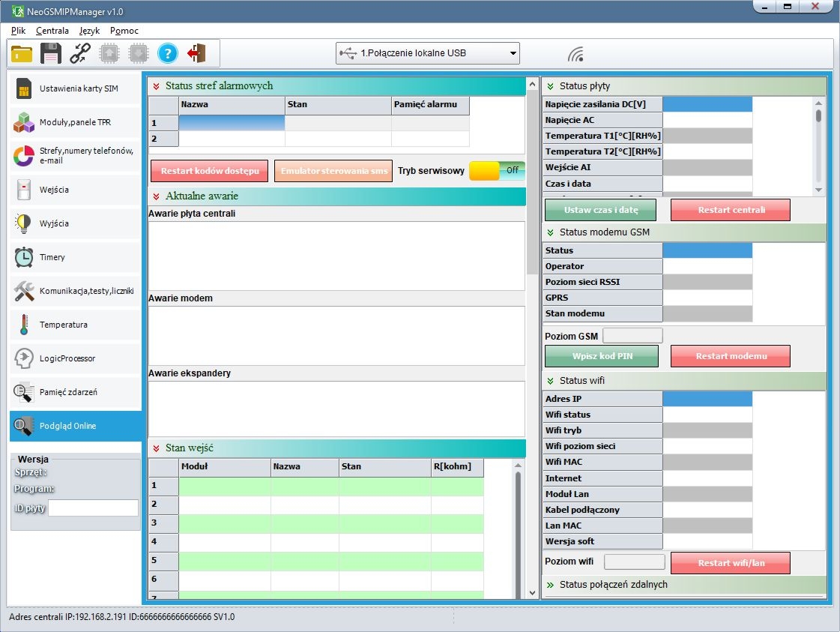Click the blue question mark help icon
The width and height of the screenshot is (840, 632).
167,53
